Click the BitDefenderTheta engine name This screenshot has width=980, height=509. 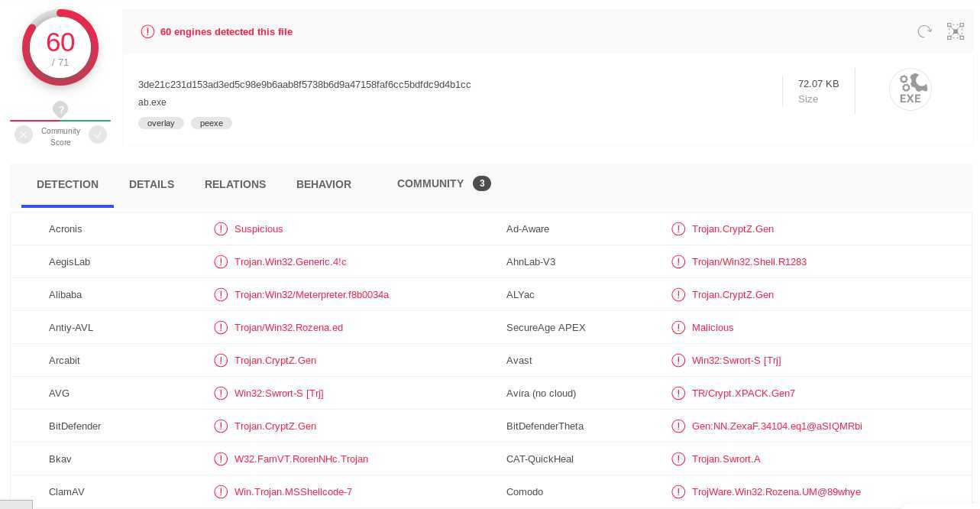click(x=545, y=426)
